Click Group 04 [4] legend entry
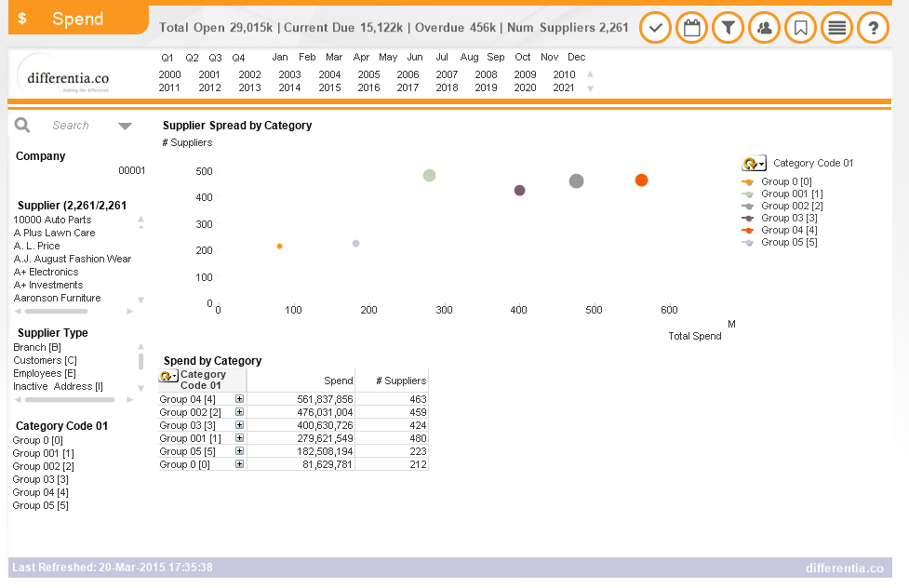Screen dimensions: 909x588 [780, 230]
